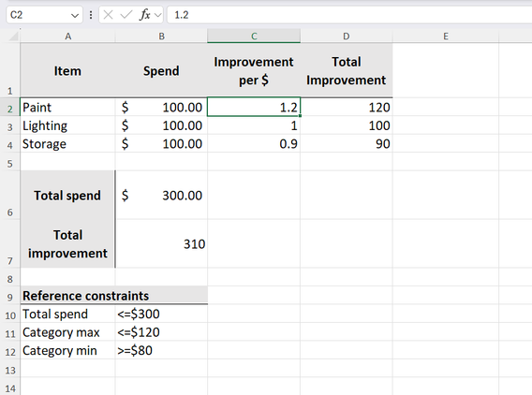Select column B header

point(161,37)
